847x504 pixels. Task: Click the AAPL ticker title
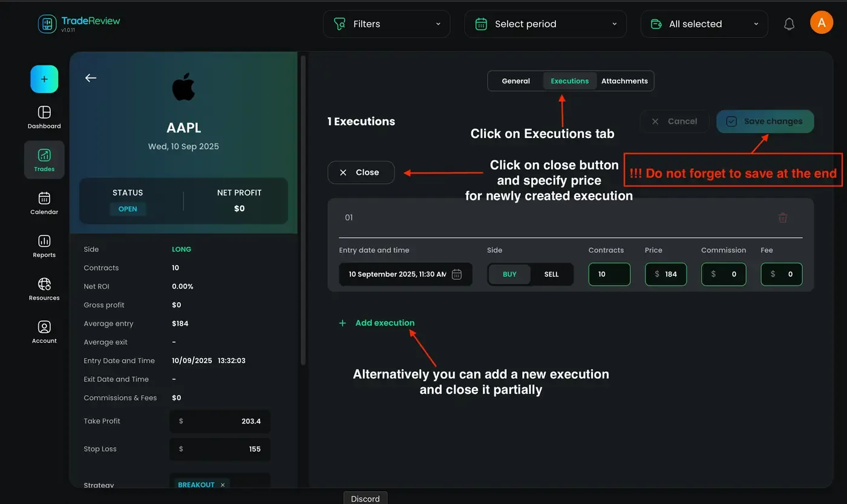[x=184, y=128]
